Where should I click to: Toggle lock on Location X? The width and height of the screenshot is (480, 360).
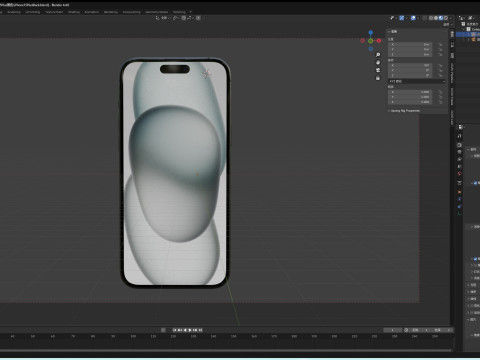(441, 44)
